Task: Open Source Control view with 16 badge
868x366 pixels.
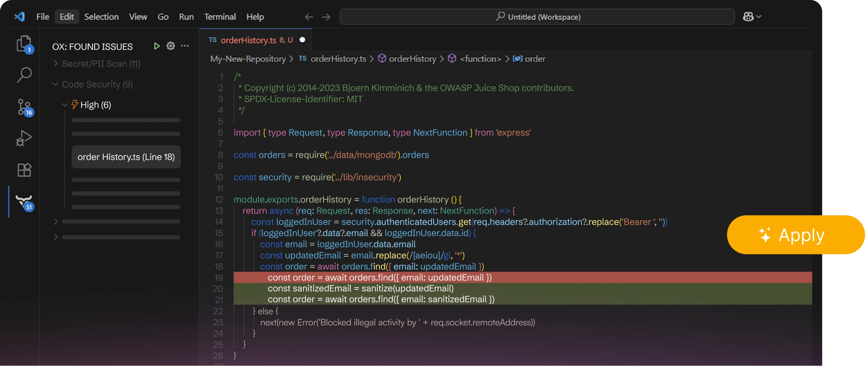Action: 25,107
